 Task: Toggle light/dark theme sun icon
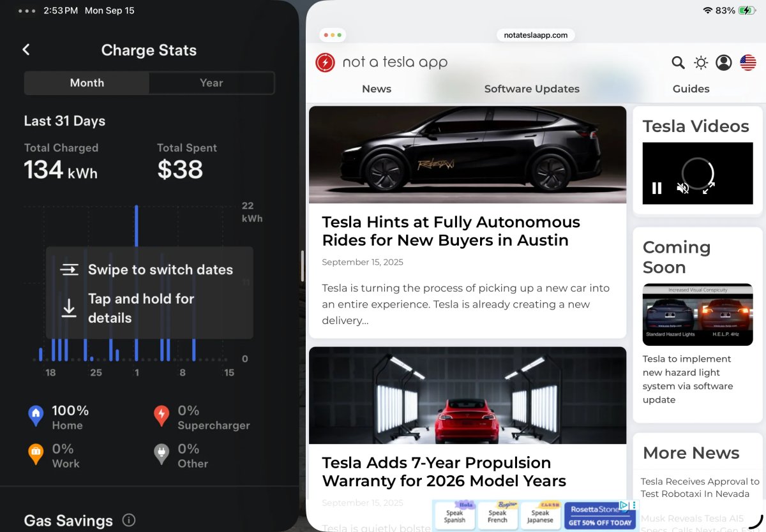pyautogui.click(x=701, y=63)
